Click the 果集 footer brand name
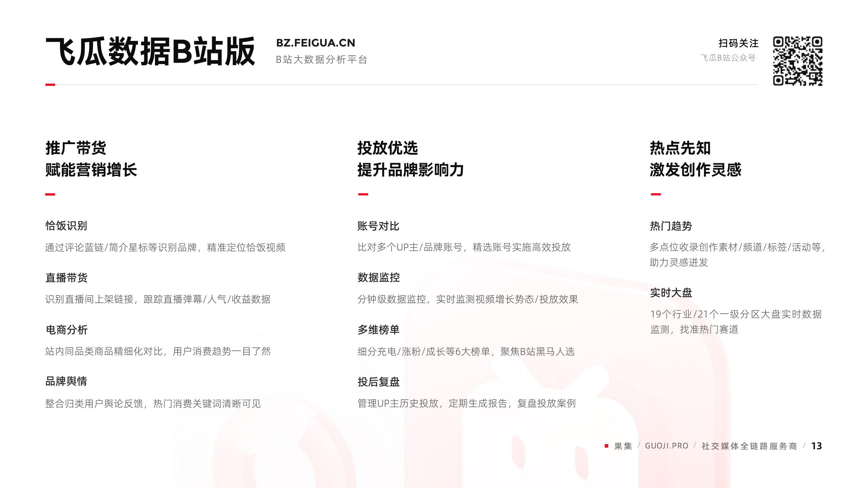This screenshot has width=868, height=488. click(x=623, y=446)
